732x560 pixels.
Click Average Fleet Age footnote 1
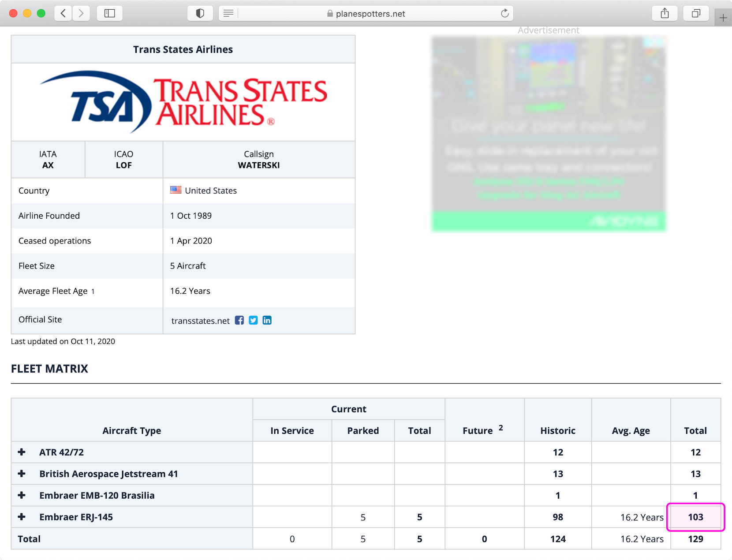point(93,291)
